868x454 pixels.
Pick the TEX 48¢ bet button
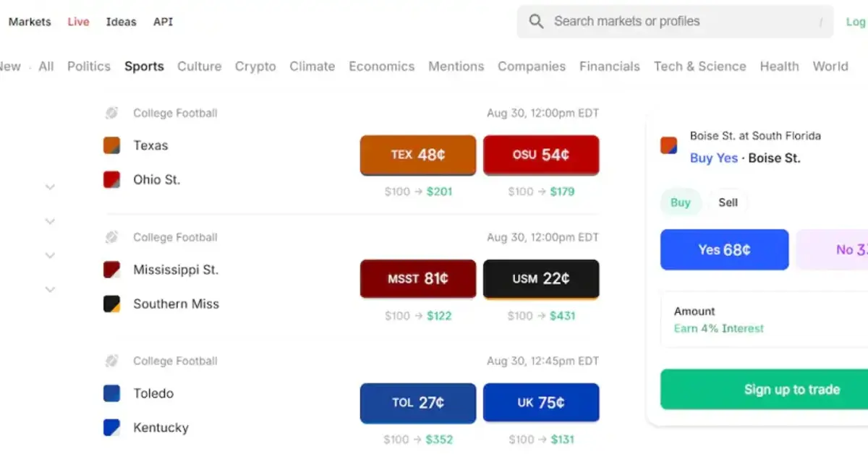[418, 155]
